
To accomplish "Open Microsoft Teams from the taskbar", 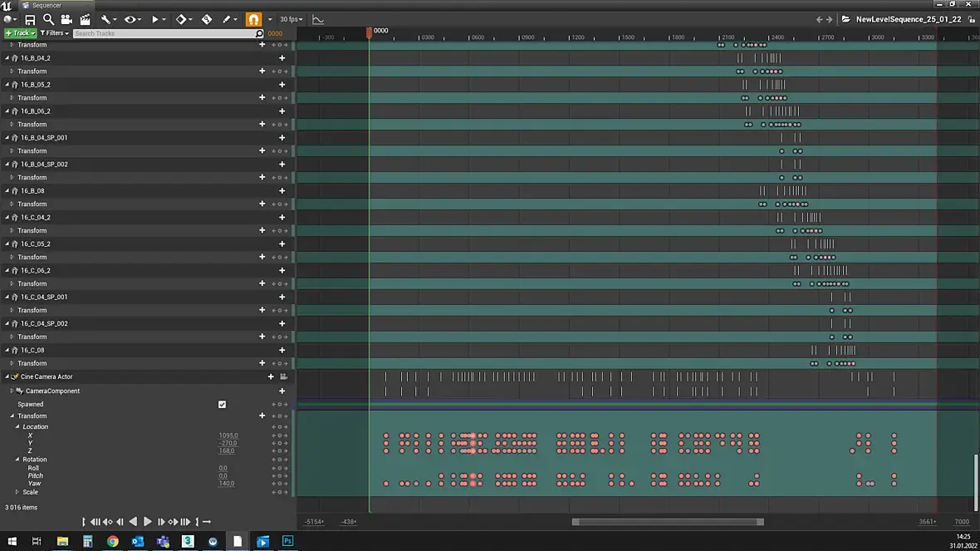I will 163,541.
